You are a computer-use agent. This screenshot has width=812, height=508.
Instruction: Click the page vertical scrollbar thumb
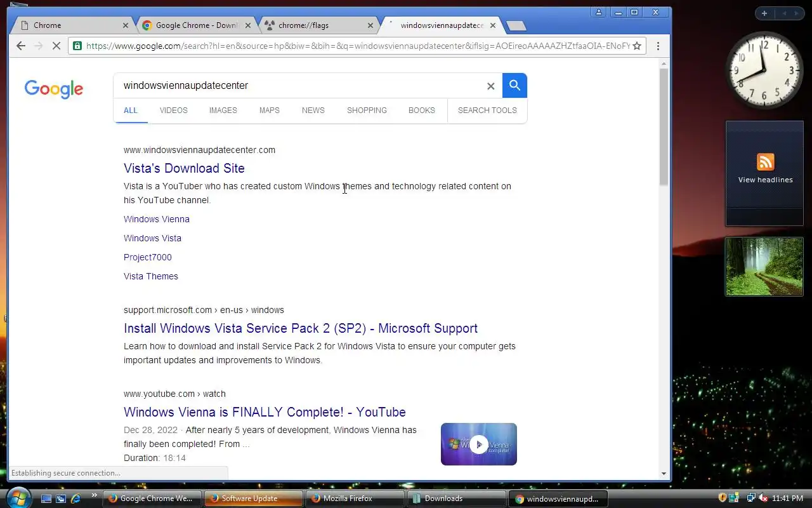664,127
